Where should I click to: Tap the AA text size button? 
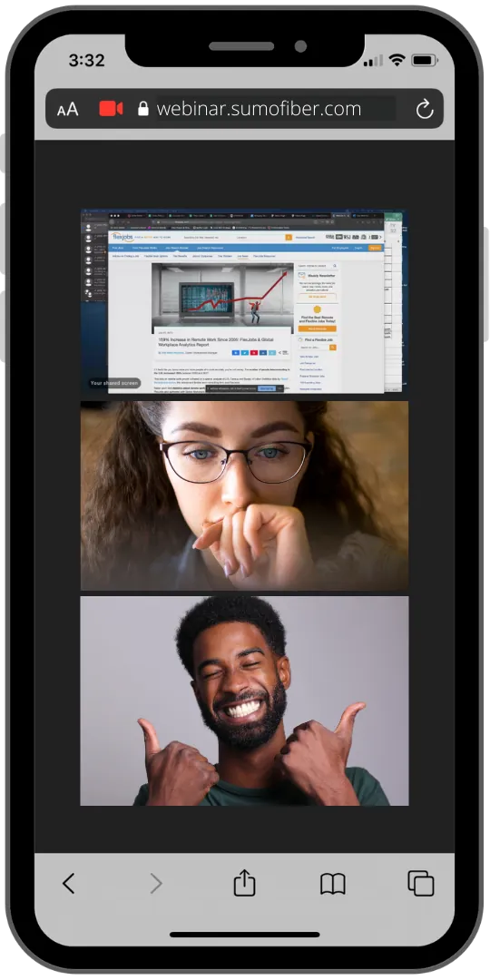point(67,110)
